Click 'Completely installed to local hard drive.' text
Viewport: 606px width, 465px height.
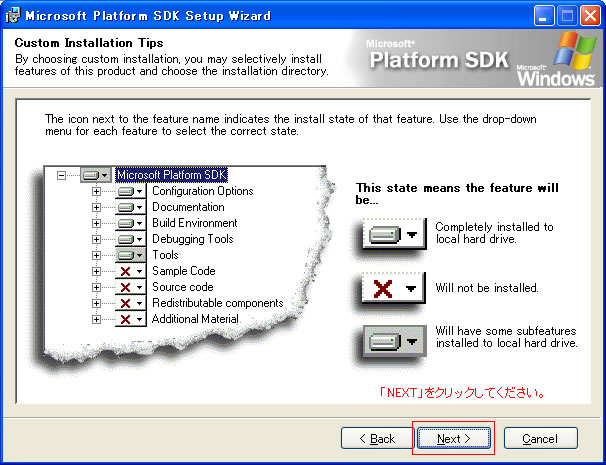tap(494, 233)
